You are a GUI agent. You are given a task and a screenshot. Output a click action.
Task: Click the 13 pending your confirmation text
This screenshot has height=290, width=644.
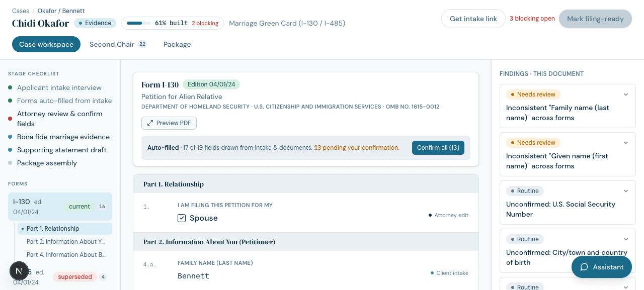coord(357,148)
